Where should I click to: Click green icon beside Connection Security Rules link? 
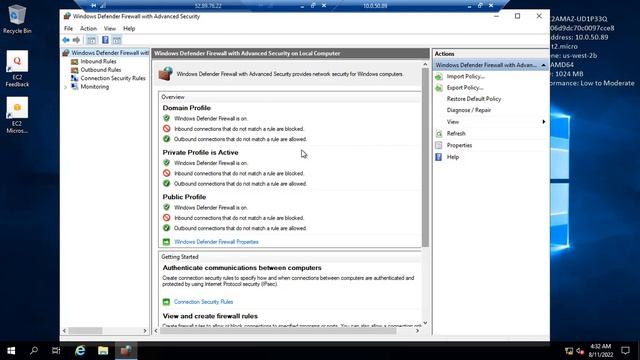point(166,302)
